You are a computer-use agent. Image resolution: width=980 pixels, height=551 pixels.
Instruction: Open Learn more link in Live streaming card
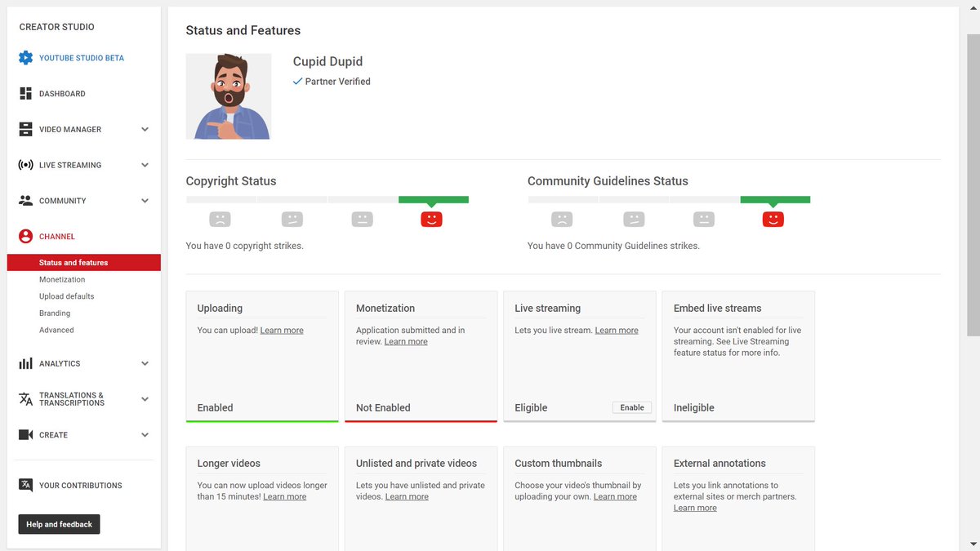(x=617, y=331)
